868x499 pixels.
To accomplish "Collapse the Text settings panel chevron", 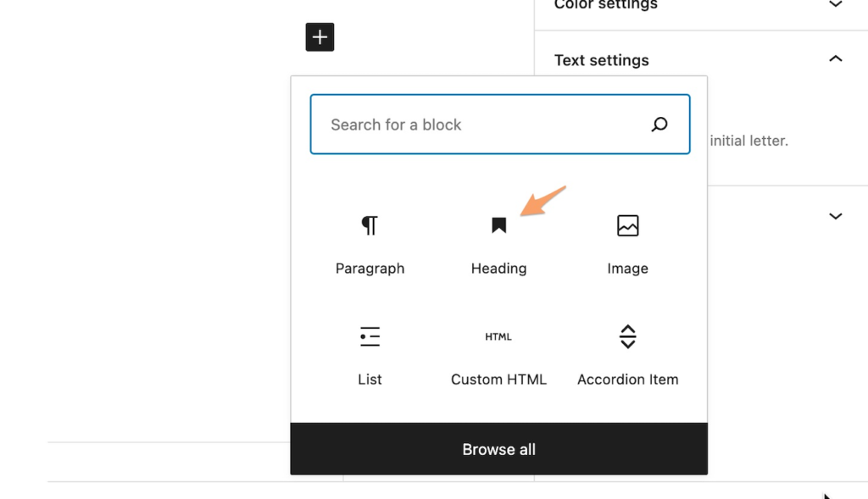I will click(x=835, y=58).
